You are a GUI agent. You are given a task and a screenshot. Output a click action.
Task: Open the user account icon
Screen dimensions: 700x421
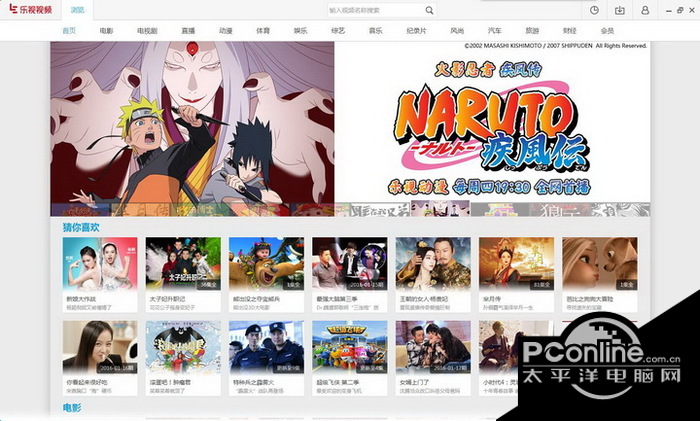tap(645, 10)
